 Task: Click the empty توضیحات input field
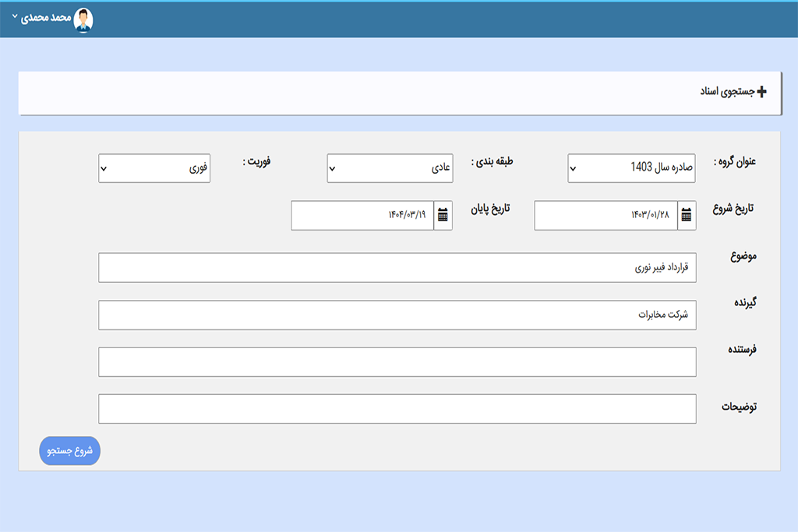397,409
